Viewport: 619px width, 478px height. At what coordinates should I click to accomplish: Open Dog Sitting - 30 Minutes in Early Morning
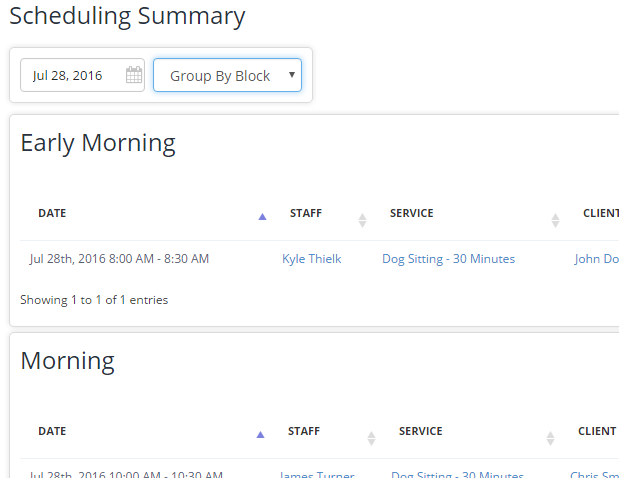click(448, 259)
